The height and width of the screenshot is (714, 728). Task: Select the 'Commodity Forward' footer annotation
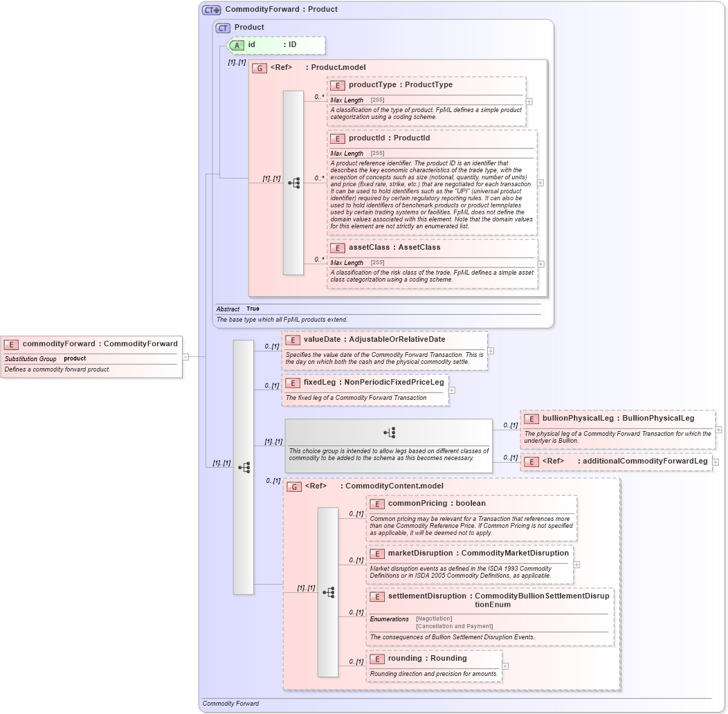point(230,704)
